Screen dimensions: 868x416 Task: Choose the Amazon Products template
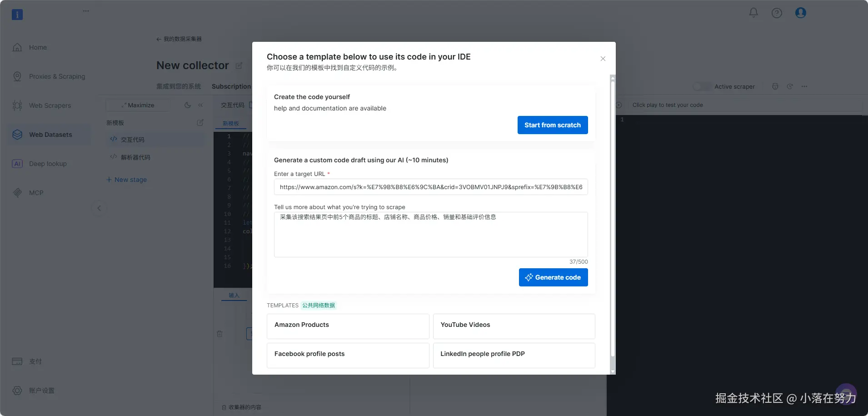[348, 326]
